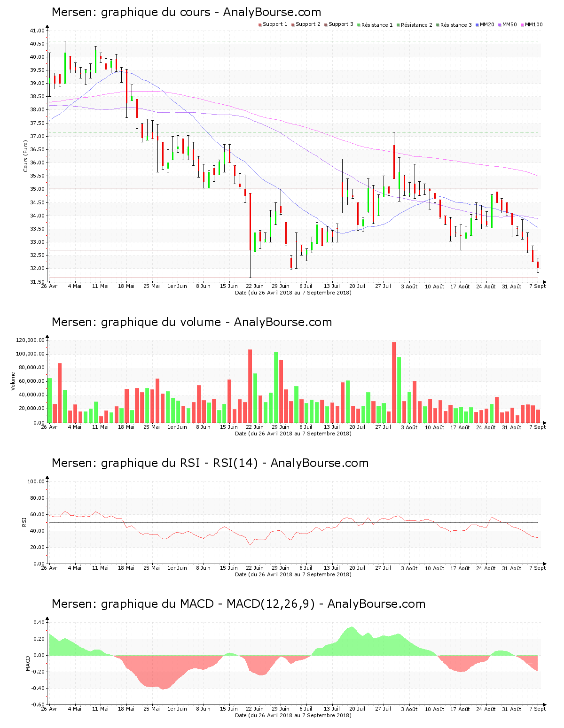Image resolution: width=564 pixels, height=728 pixels.
Task: Click the 'Cours (Euro)' axis label
Action: point(25,156)
